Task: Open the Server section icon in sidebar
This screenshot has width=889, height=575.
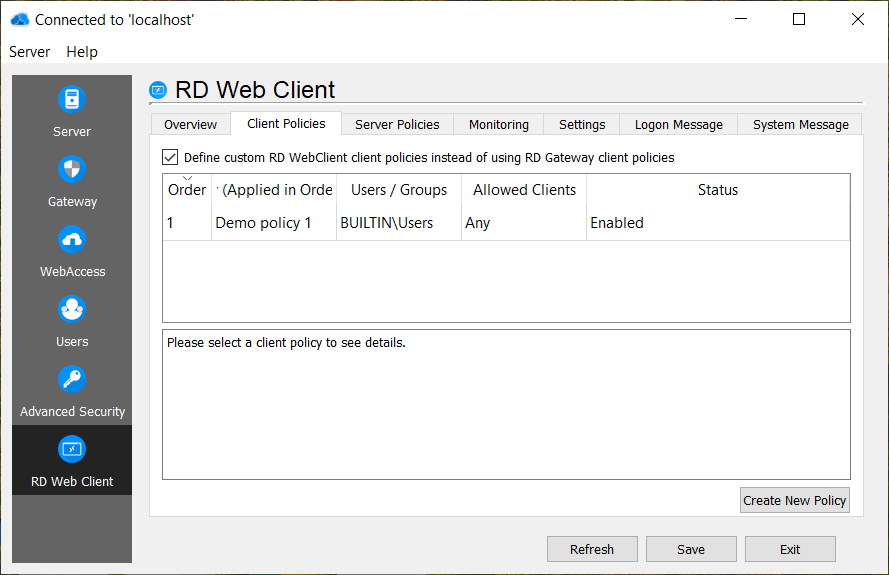Action: click(71, 100)
